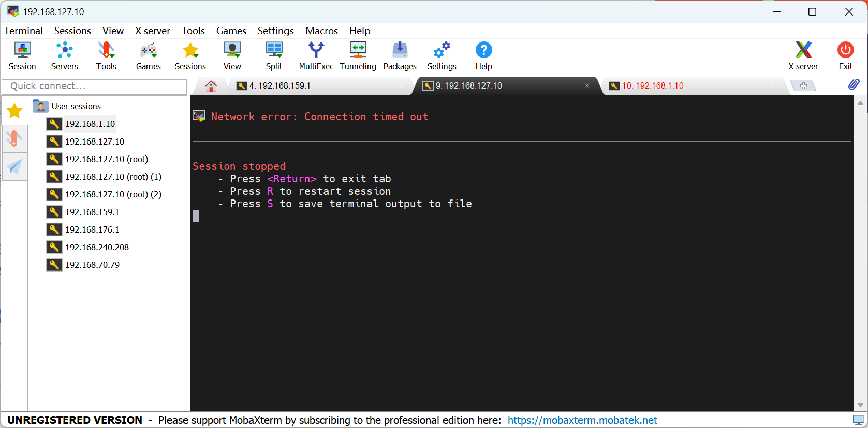This screenshot has height=428, width=868.
Task: Click the MobaXterm title bar icon
Action: click(13, 11)
